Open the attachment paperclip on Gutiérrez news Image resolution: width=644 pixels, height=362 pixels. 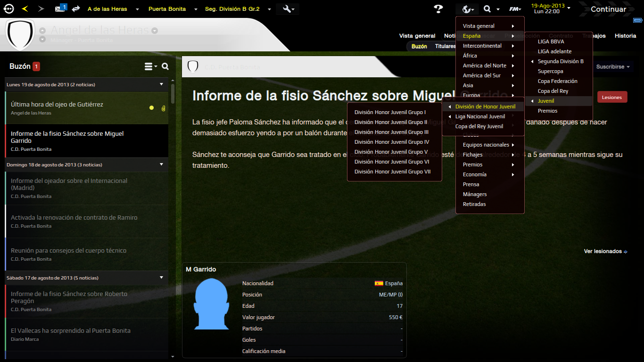[163, 108]
